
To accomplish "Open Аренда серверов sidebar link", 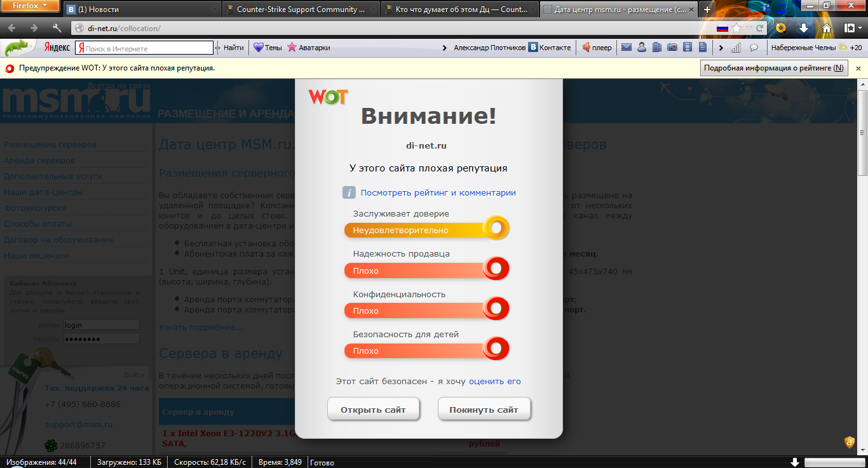I will [x=39, y=160].
